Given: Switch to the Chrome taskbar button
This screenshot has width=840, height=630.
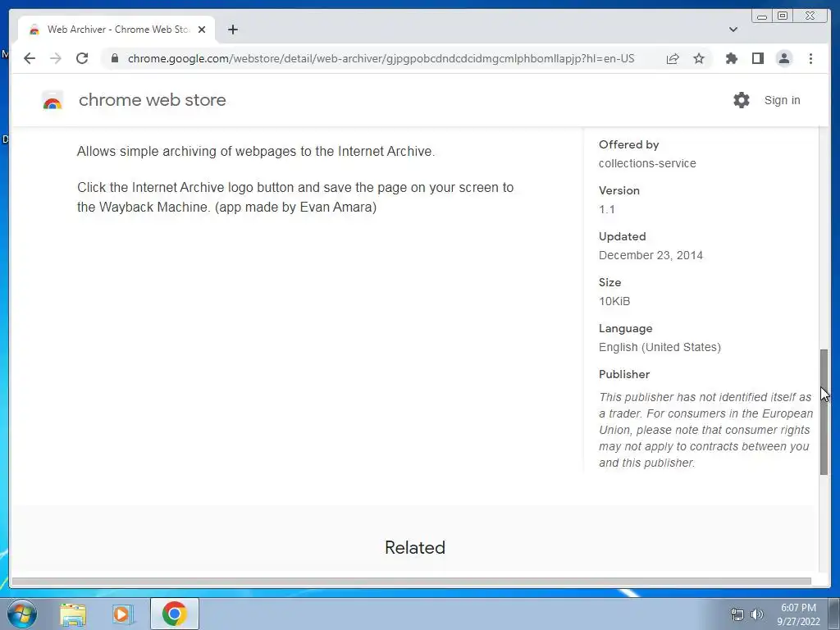Looking at the screenshot, I should pyautogui.click(x=175, y=614).
